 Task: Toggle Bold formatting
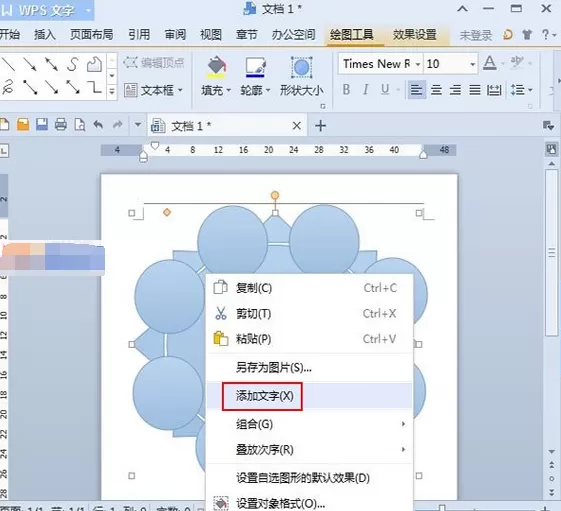pos(346,89)
